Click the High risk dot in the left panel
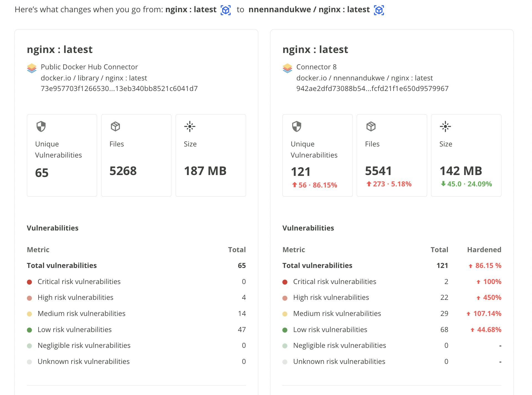This screenshot has height=395, width=532. coord(29,298)
